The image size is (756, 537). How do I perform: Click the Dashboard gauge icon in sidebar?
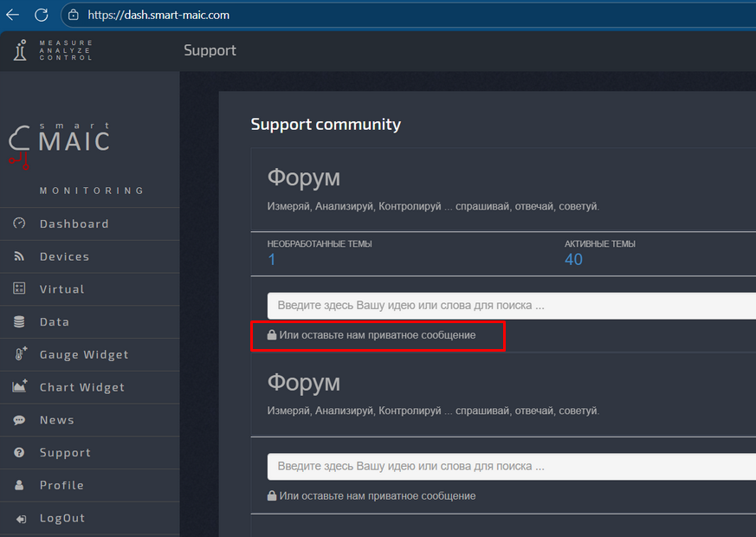[x=19, y=223]
